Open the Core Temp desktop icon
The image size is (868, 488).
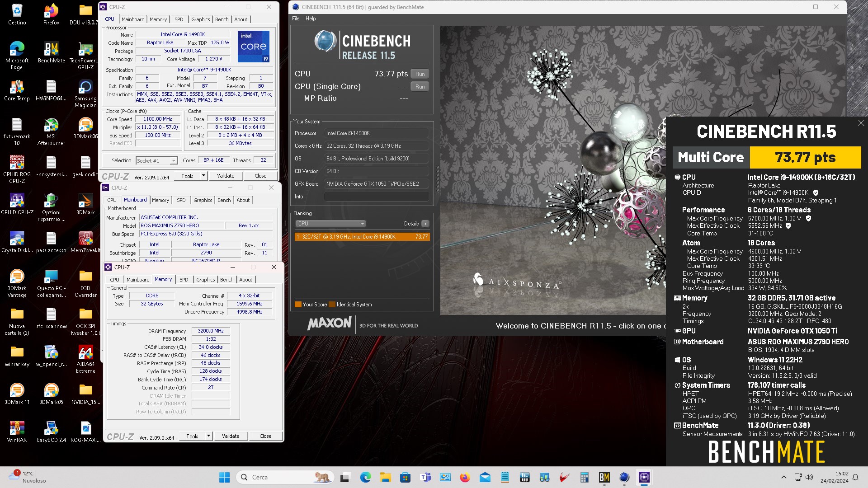pyautogui.click(x=17, y=90)
